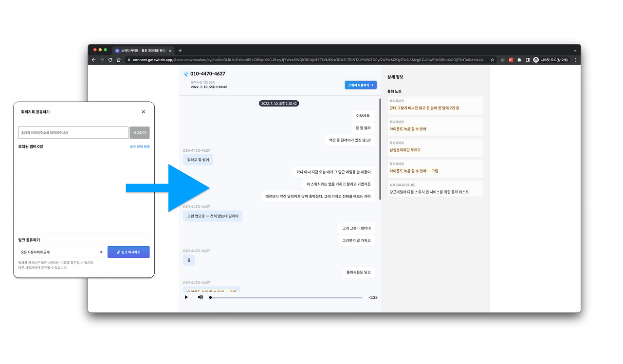Open the browser home page button

click(118, 60)
